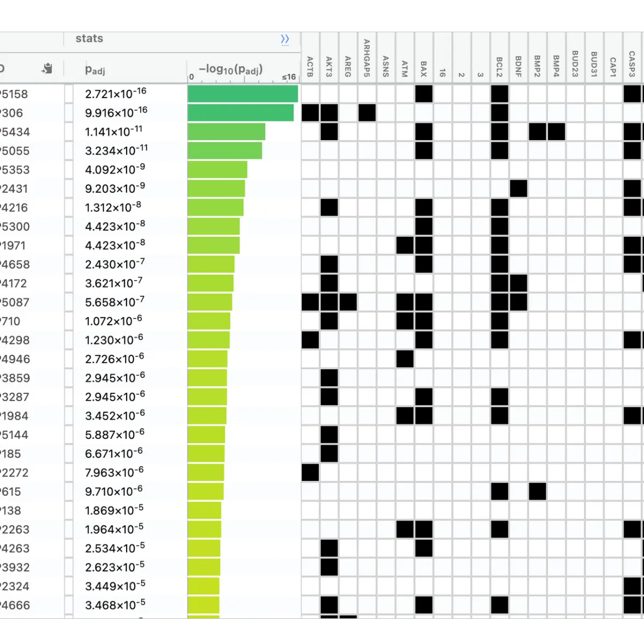The image size is (644, 644).
Task: Sort the table by the p_adj column
Action: 94,69
